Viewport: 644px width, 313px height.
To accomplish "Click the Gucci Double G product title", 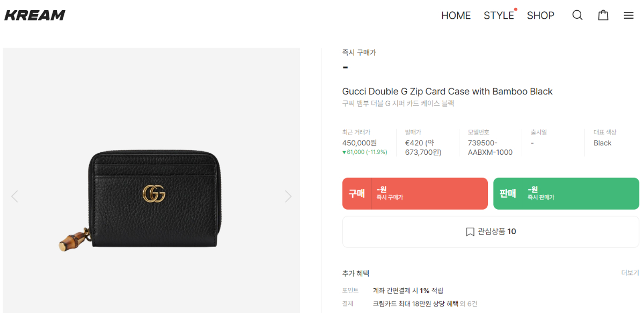I will (x=447, y=92).
